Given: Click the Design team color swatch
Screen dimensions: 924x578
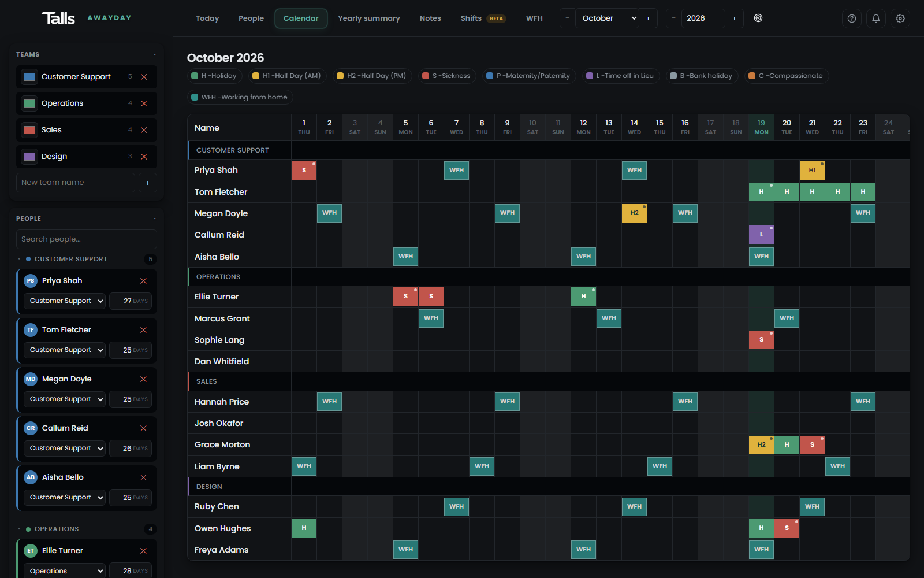Looking at the screenshot, I should pyautogui.click(x=29, y=157).
